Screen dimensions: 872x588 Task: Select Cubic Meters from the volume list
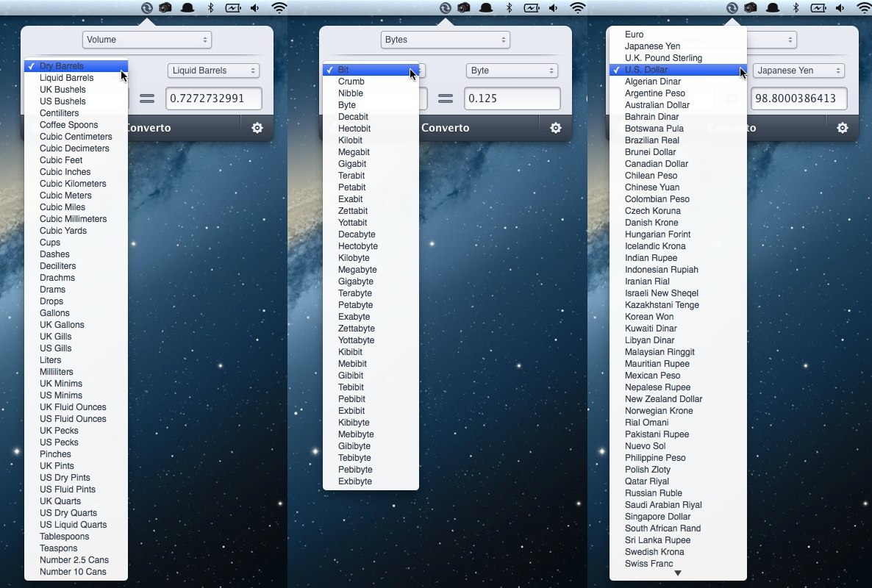pyautogui.click(x=76, y=196)
